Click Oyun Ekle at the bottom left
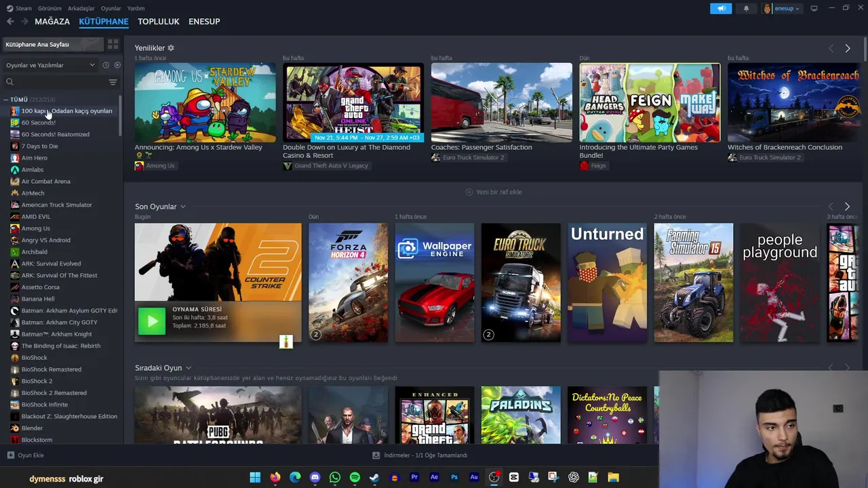Viewport: 868px width, 488px height. tap(26, 455)
